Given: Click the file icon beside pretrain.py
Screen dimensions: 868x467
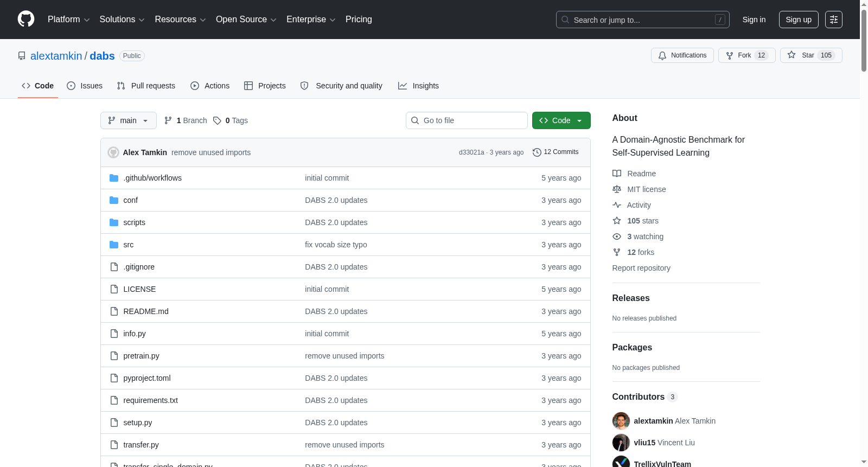Looking at the screenshot, I should [x=114, y=356].
